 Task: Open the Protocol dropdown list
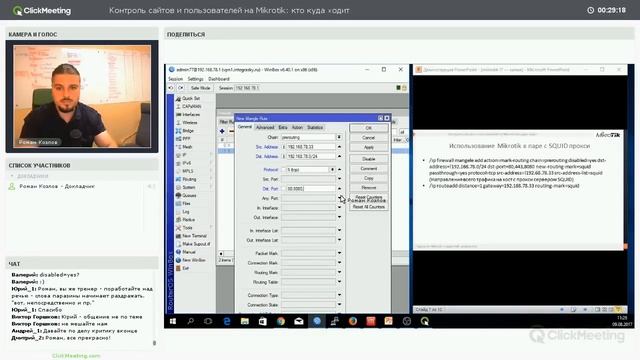coord(332,169)
